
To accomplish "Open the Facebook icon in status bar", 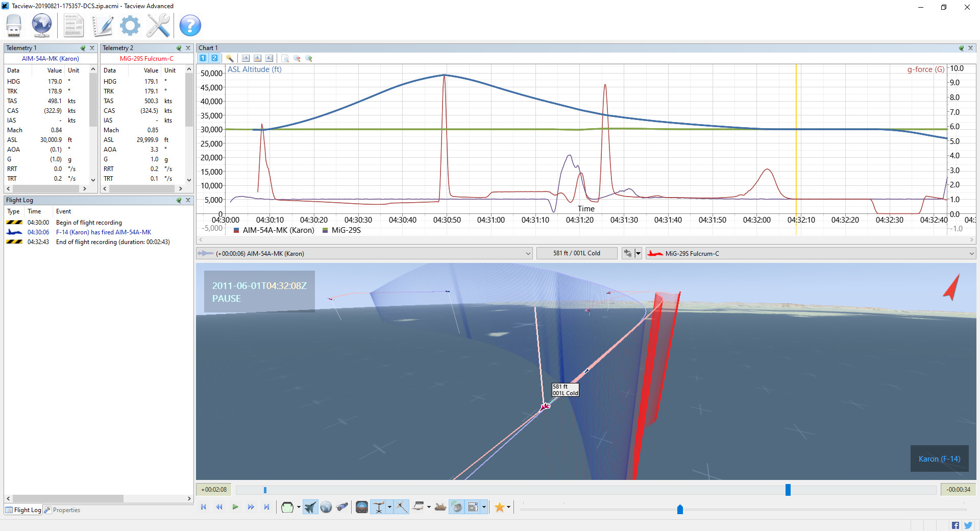I will [955, 525].
